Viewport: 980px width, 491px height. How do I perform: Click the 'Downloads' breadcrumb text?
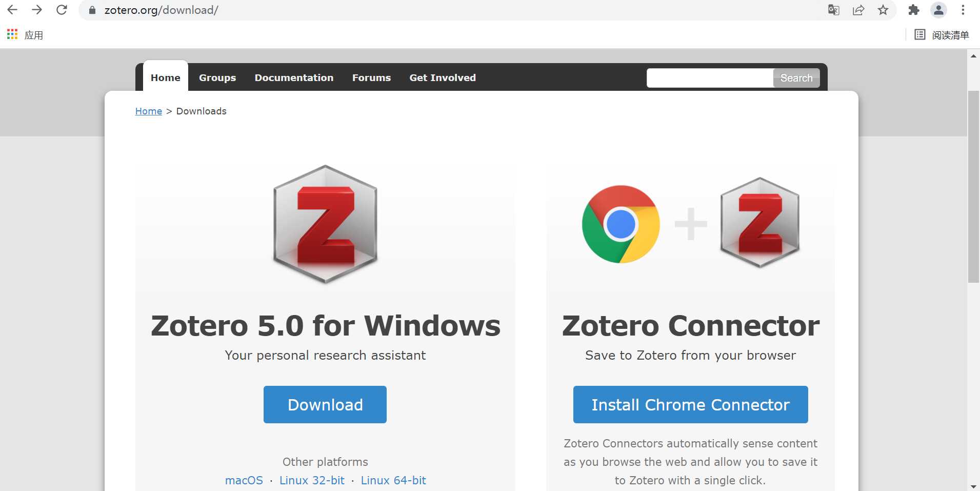click(202, 111)
